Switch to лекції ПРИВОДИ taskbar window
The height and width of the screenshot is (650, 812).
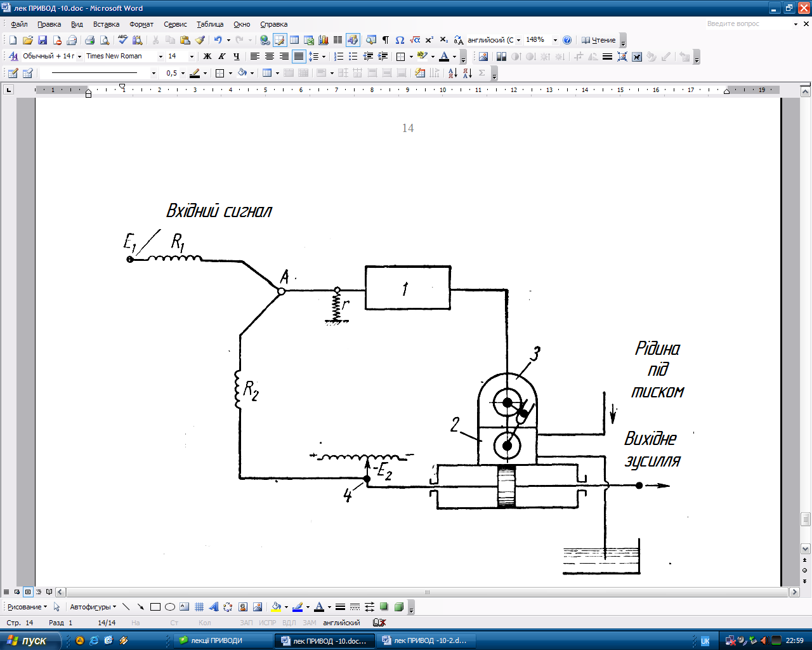coord(222,640)
